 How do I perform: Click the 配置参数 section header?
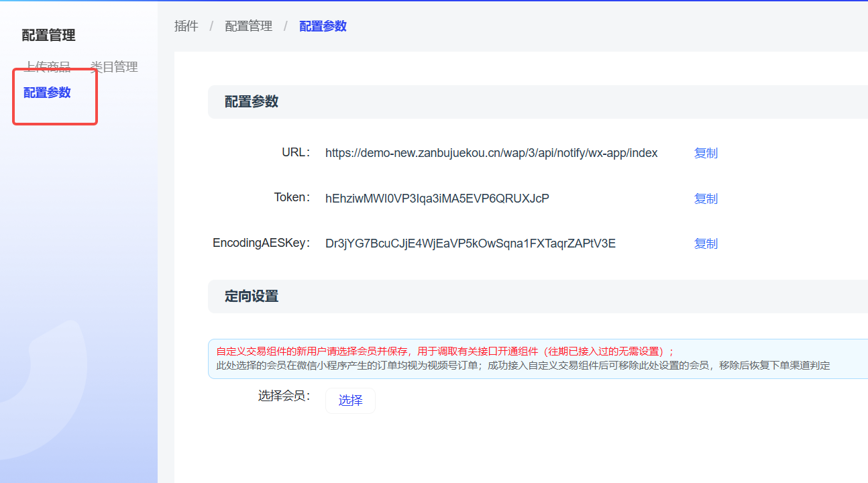coord(252,102)
